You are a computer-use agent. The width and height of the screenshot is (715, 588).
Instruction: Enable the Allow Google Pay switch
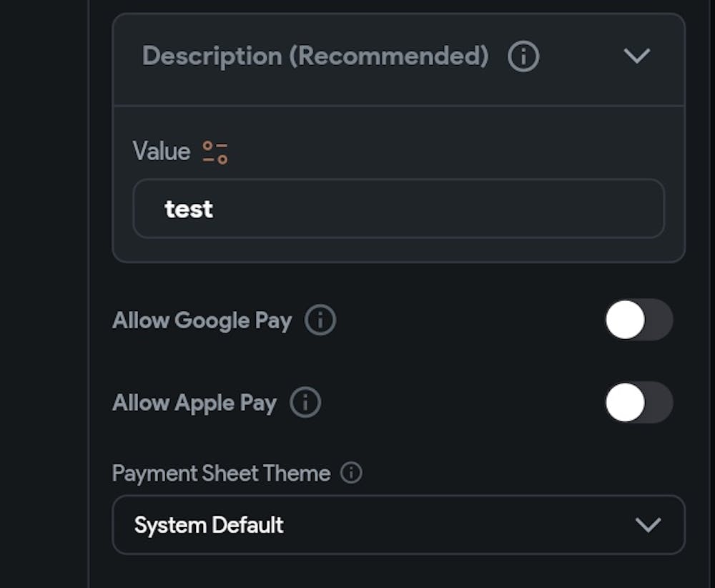tap(638, 320)
